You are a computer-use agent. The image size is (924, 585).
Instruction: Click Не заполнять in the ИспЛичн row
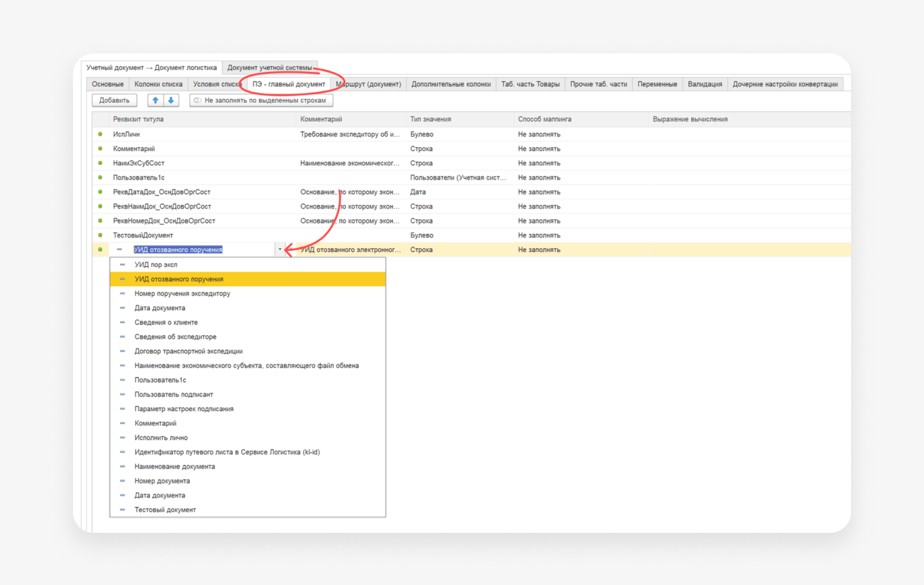click(581, 134)
